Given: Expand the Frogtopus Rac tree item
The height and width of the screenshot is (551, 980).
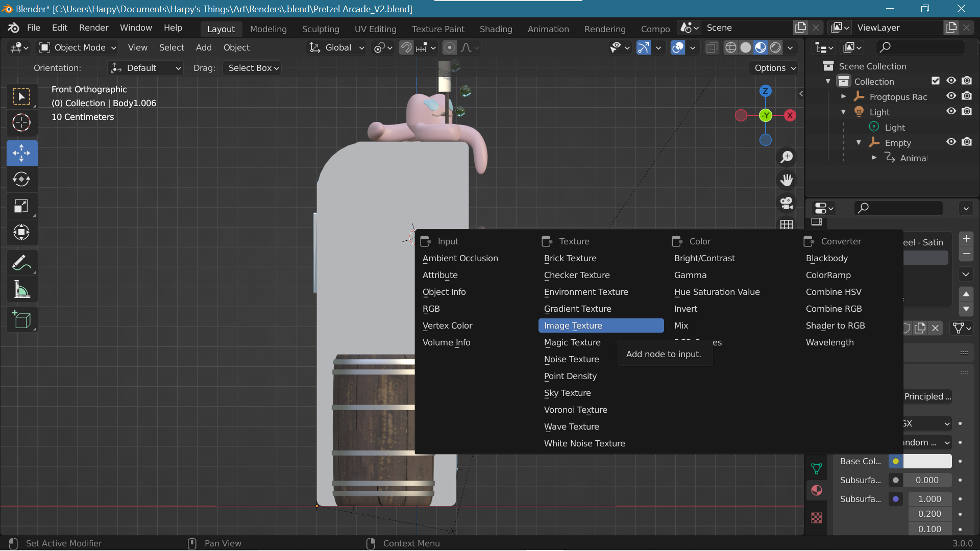Looking at the screenshot, I should 843,96.
